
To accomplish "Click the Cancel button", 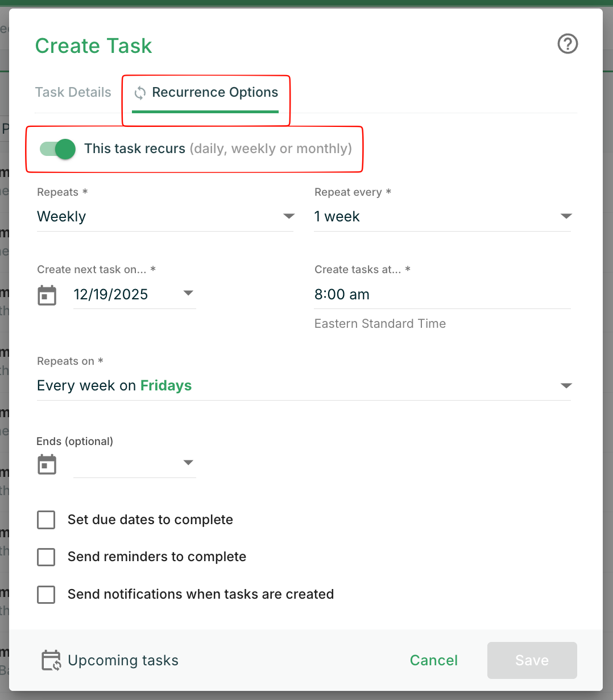I will point(433,660).
